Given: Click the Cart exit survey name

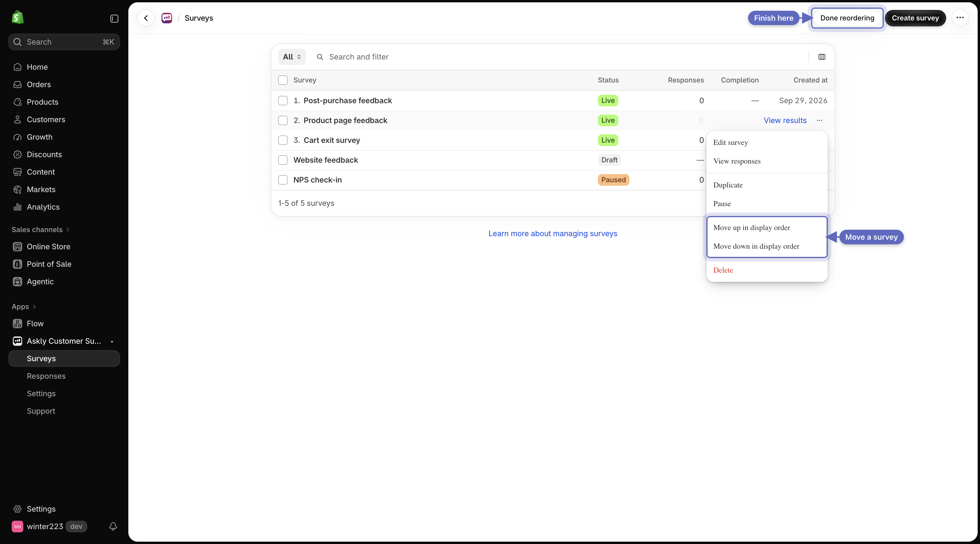Looking at the screenshot, I should click(x=331, y=140).
